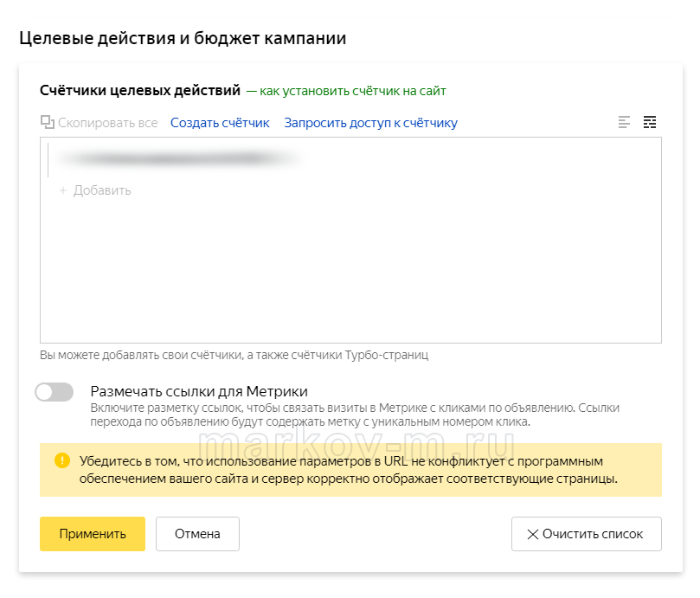700x598 pixels.
Task: Open "как установить счётчик на сайт" link
Action: 352,90
